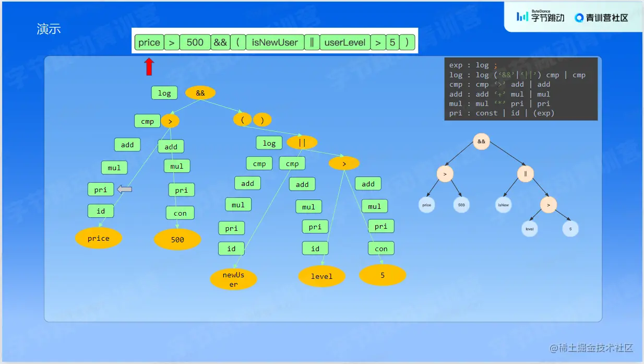Image resolution: width=644 pixels, height=364 pixels.
Task: Click the pri node above the level leaf
Action: (x=315, y=226)
